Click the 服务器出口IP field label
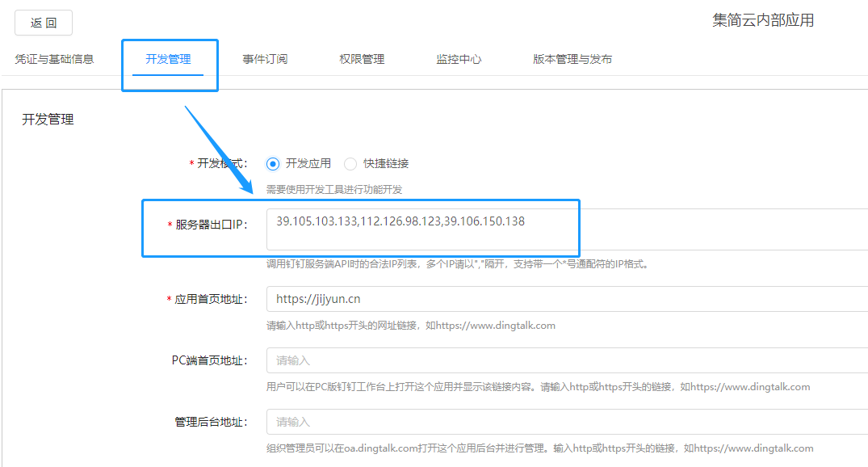Screen dimensions: 868x467 pyautogui.click(x=210, y=225)
